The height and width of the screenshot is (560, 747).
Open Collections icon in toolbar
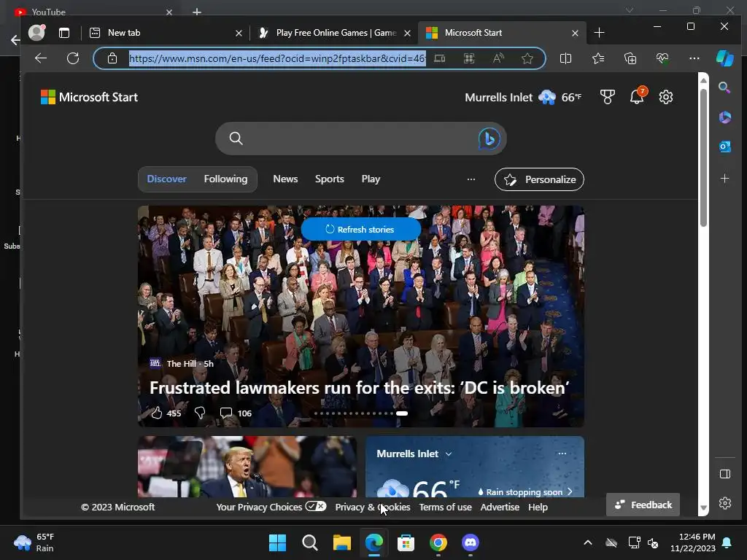(630, 58)
